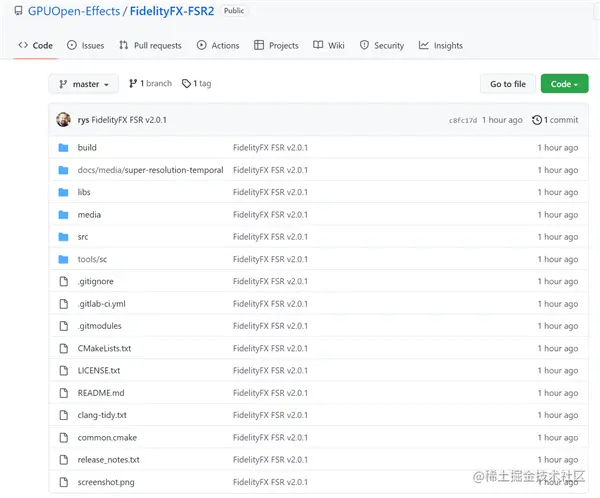The width and height of the screenshot is (600, 498).
Task: Expand the master branch dropdown
Action: pos(83,84)
